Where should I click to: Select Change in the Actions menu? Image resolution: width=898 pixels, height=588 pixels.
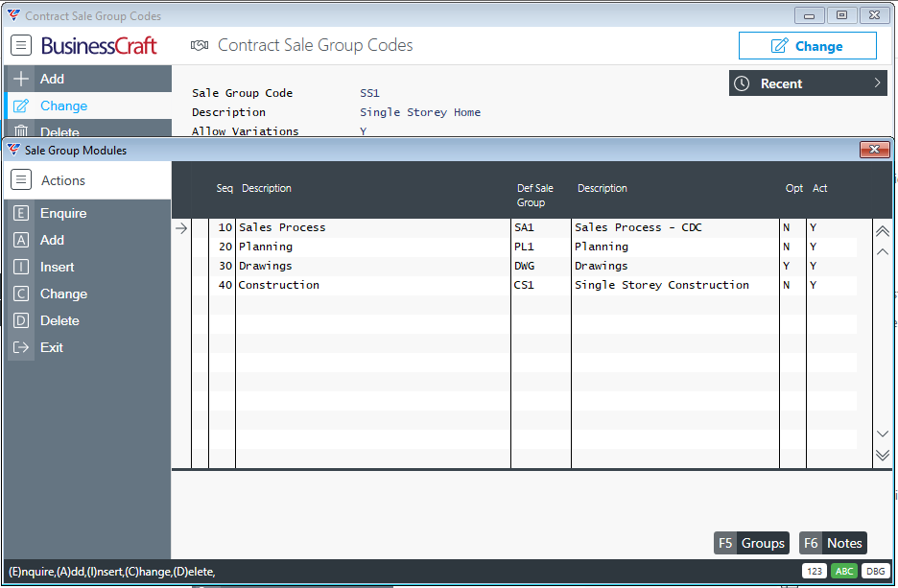pyautogui.click(x=88, y=294)
